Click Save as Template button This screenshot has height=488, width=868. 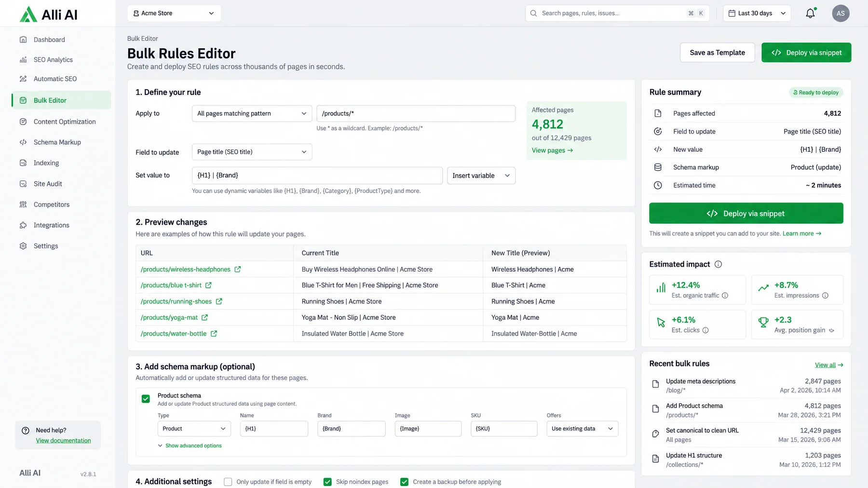718,53
